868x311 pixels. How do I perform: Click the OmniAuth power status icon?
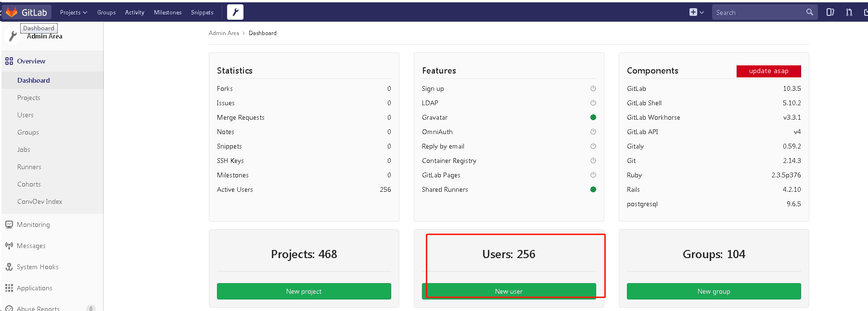pos(593,132)
